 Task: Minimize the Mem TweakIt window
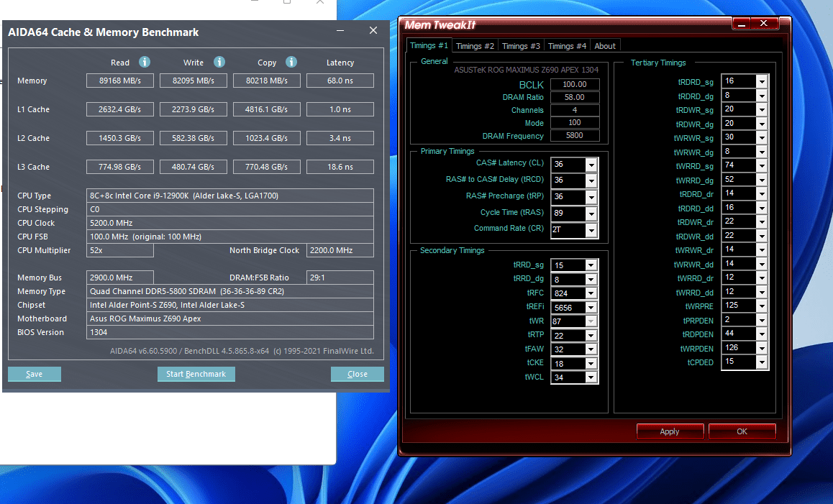point(742,24)
